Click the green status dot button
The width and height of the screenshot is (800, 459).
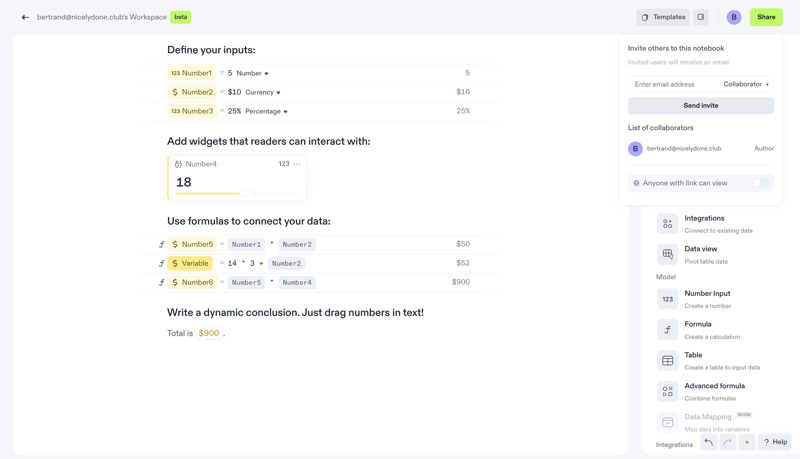click(747, 442)
